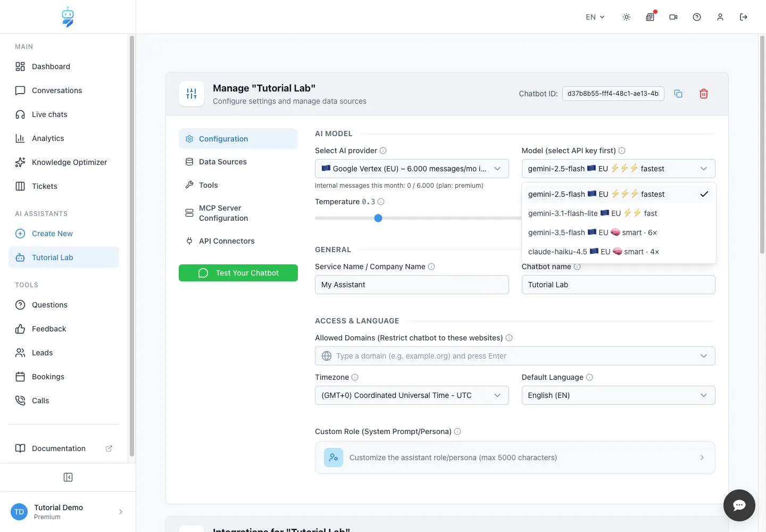Select claude-haiku-4.5 model option
This screenshot has width=766, height=532.
pyautogui.click(x=619, y=252)
